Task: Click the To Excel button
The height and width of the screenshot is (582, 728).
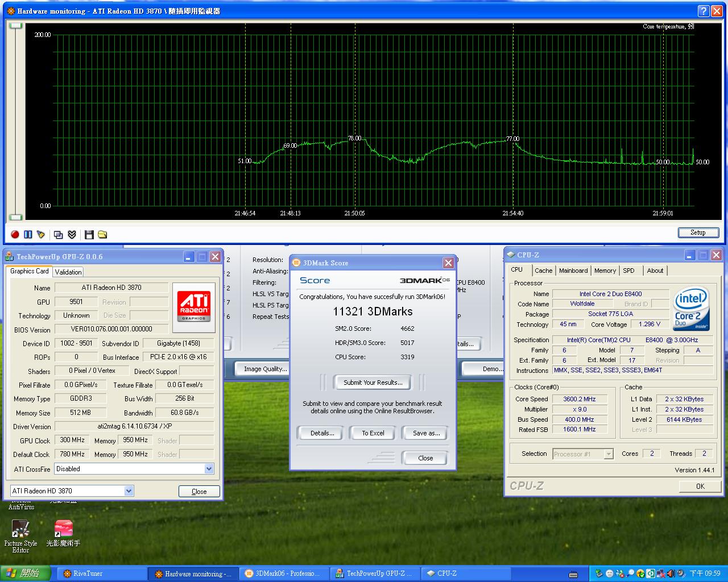Action: [373, 433]
